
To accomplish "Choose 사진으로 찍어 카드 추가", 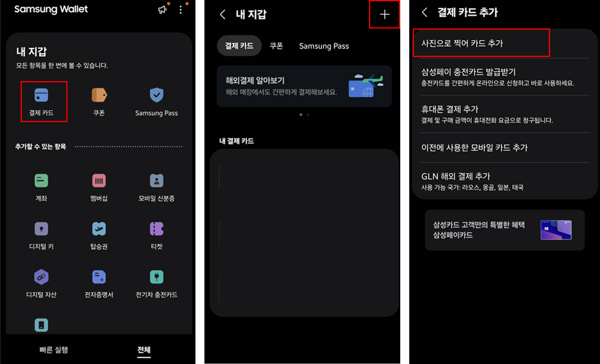I will coord(504,43).
